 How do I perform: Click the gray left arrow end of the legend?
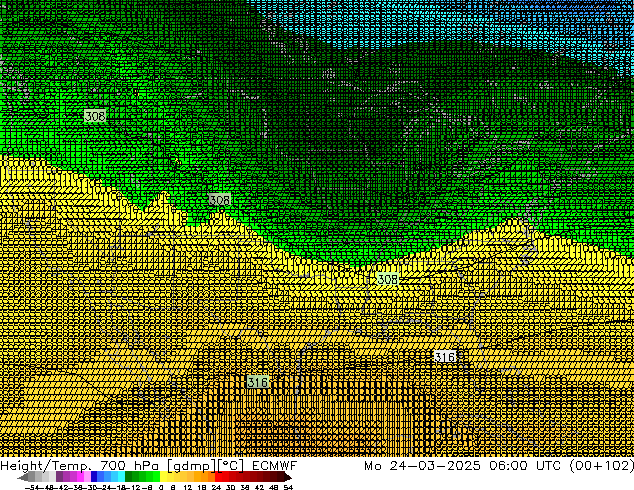[22, 478]
